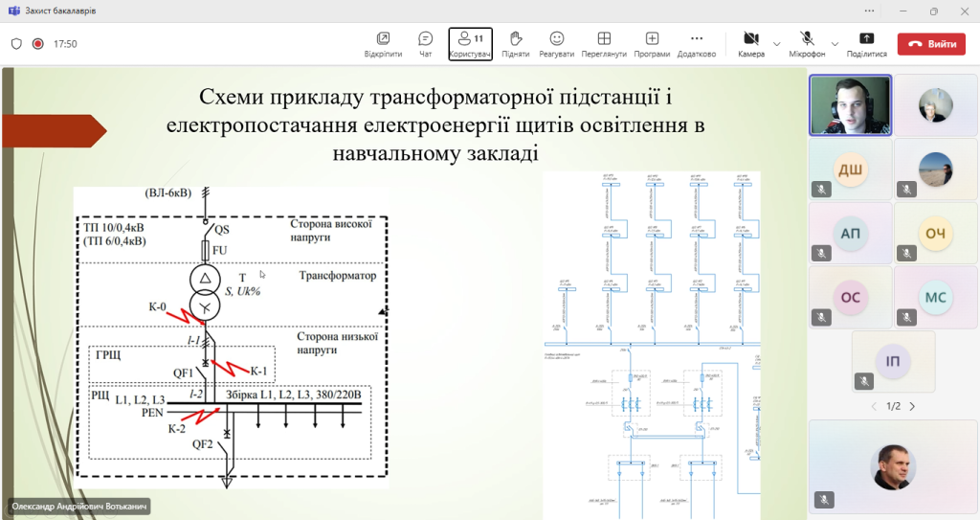Open Програми apps panel
Screen dimensions: 980x520
click(652, 43)
